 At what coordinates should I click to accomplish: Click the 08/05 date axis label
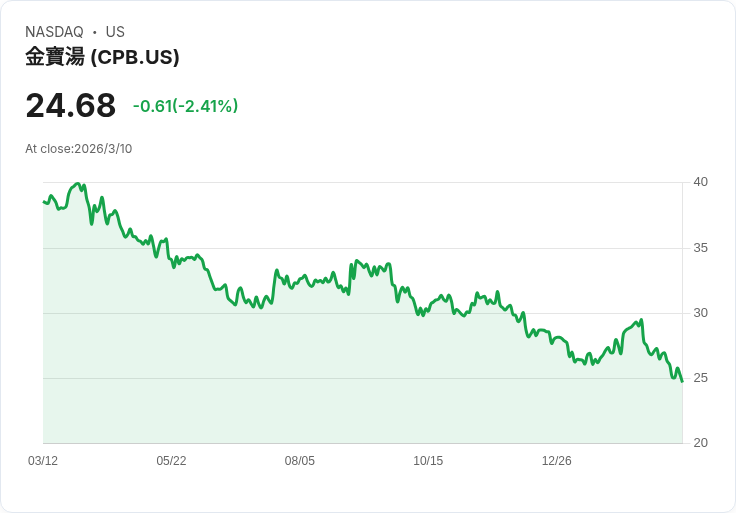click(x=299, y=460)
